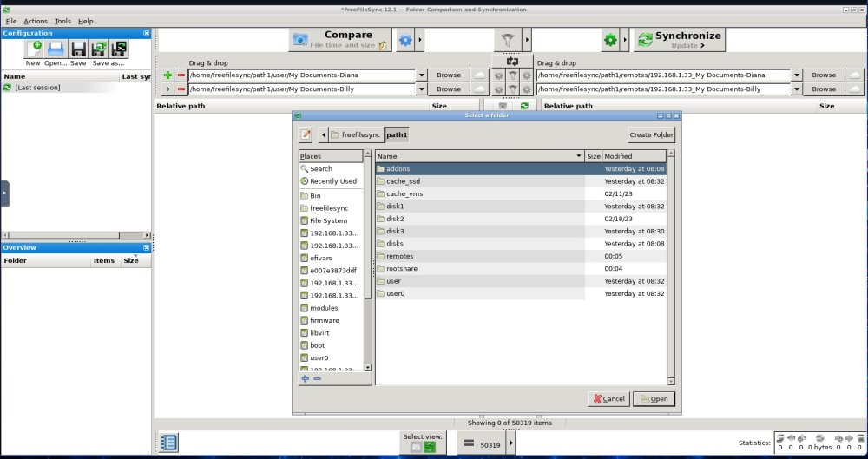Toggle the green sync action view

[430, 447]
